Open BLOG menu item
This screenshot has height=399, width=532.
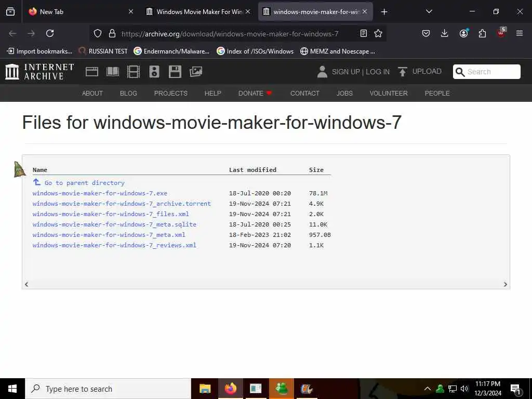(x=129, y=94)
